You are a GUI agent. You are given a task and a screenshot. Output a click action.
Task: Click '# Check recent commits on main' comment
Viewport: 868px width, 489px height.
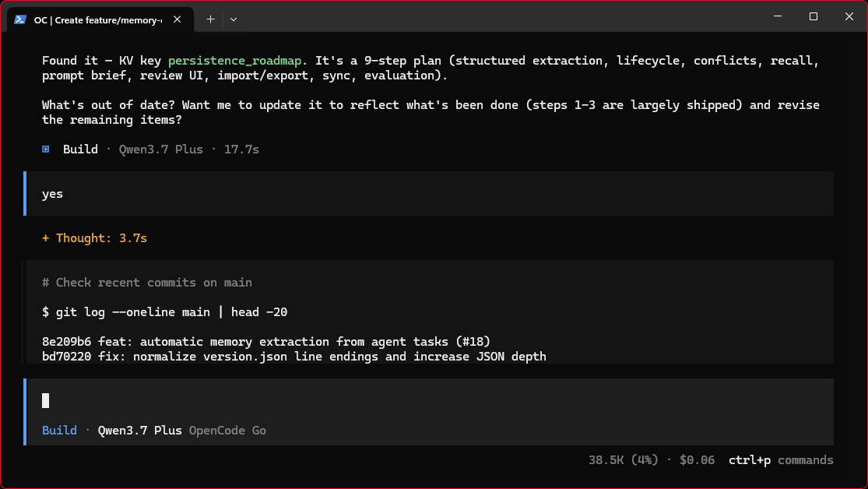pos(147,283)
